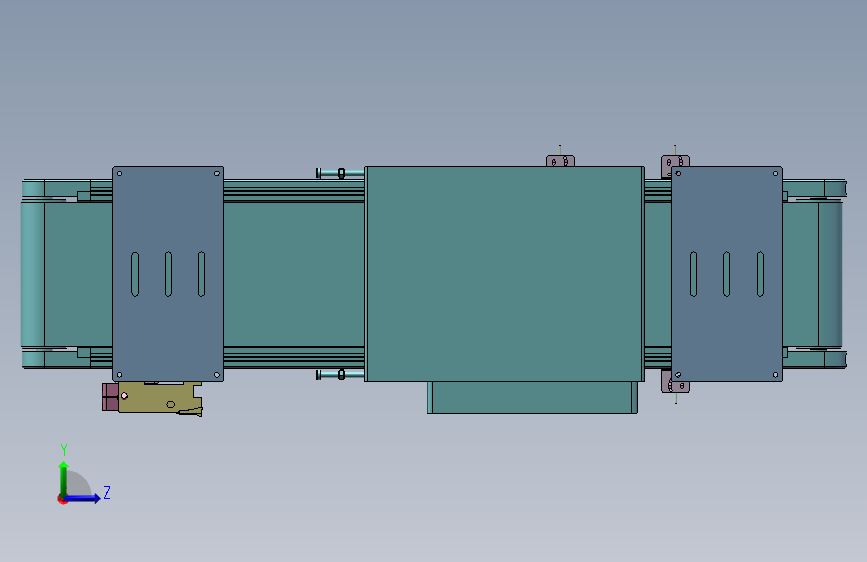The height and width of the screenshot is (562, 867).
Task: Click the top-left screw hole of right plate
Action: pyautogui.click(x=678, y=173)
